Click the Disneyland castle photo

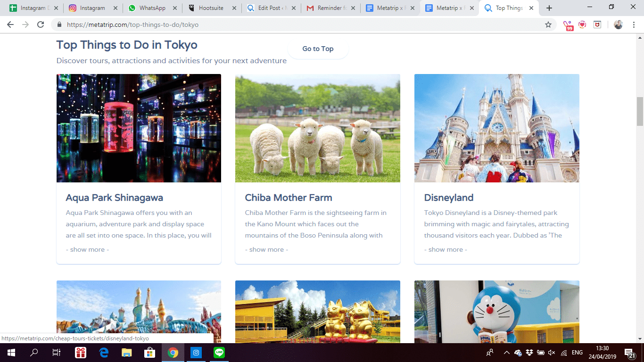[x=497, y=128]
